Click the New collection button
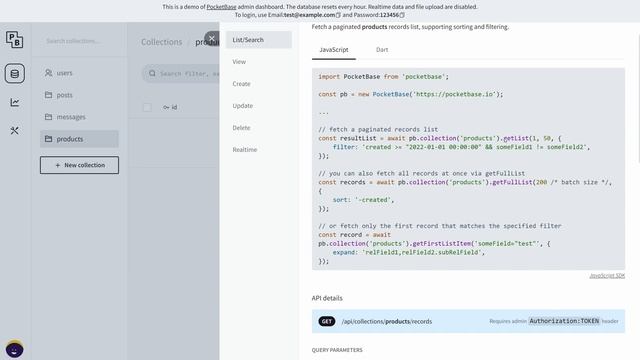The height and width of the screenshot is (360, 640). pyautogui.click(x=79, y=165)
